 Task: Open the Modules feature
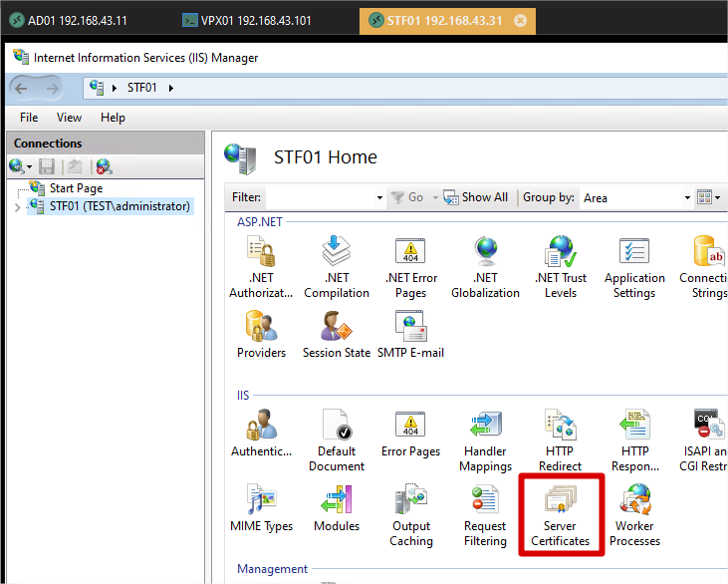(337, 508)
